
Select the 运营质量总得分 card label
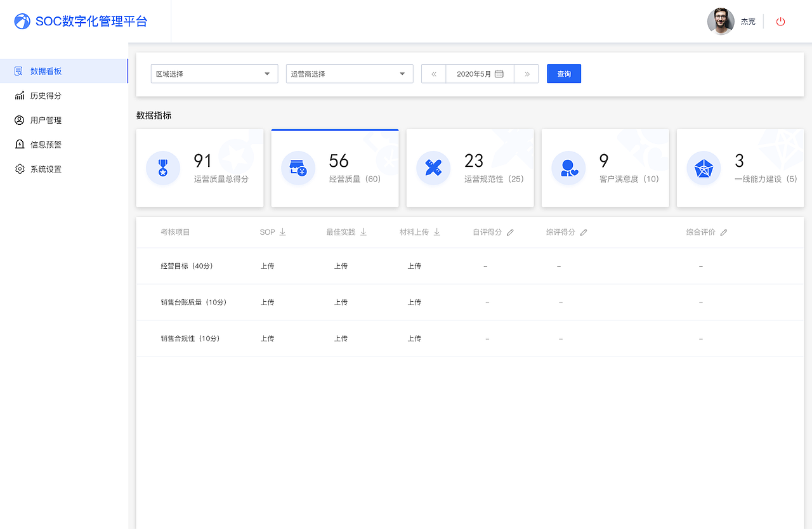click(x=221, y=179)
